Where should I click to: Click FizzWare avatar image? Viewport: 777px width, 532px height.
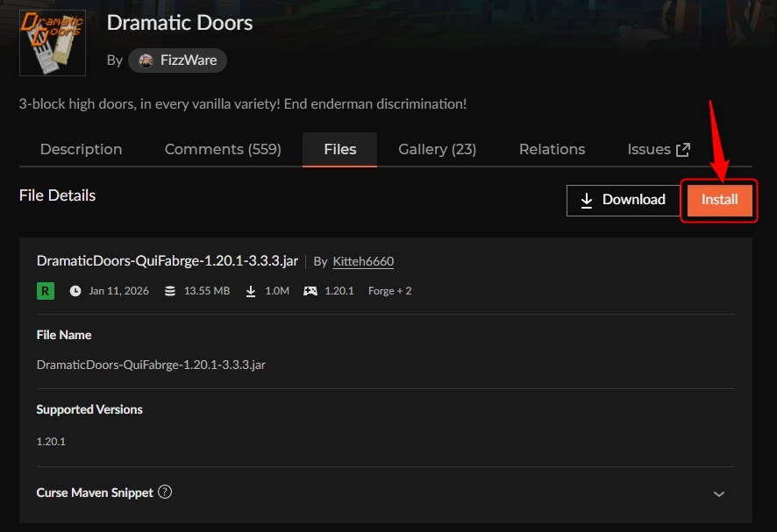point(146,60)
